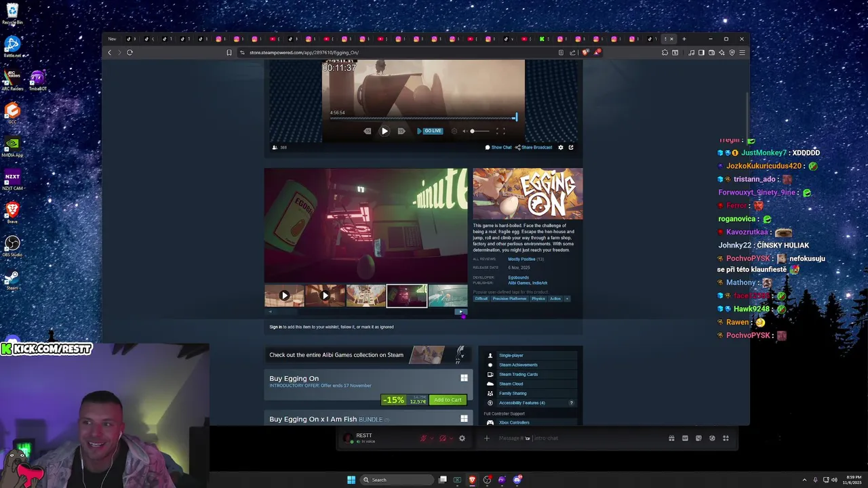Adjust the broadcast volume slider
Screen dimensions: 868x488
[x=479, y=131]
